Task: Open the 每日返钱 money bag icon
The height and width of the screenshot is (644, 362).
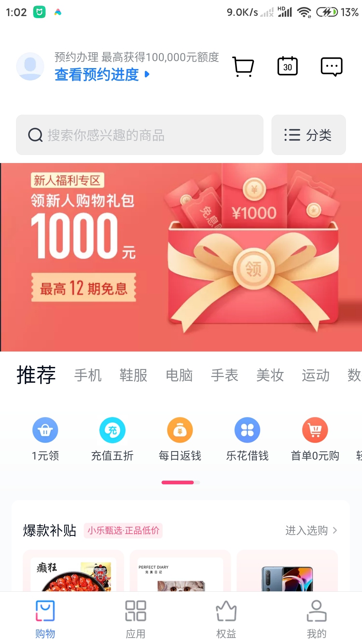Action: coord(180,430)
